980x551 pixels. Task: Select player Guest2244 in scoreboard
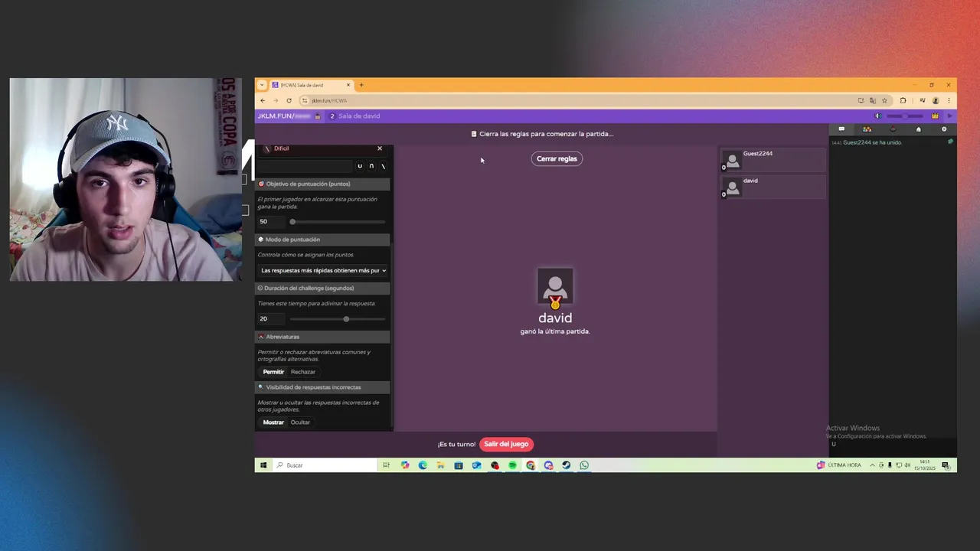point(773,160)
